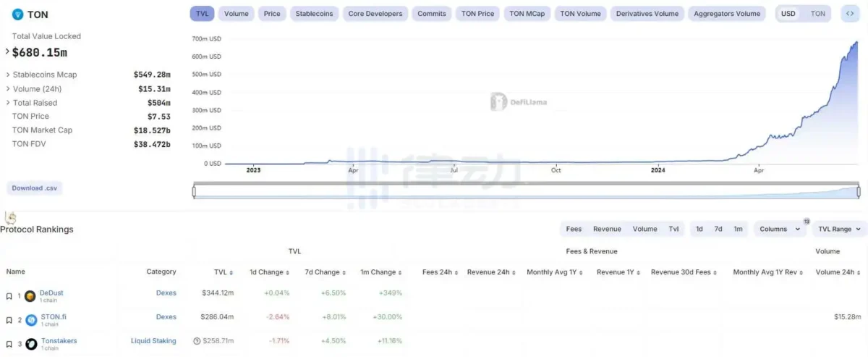
Task: Click the Tonstakers bookmark icon
Action: (x=9, y=344)
